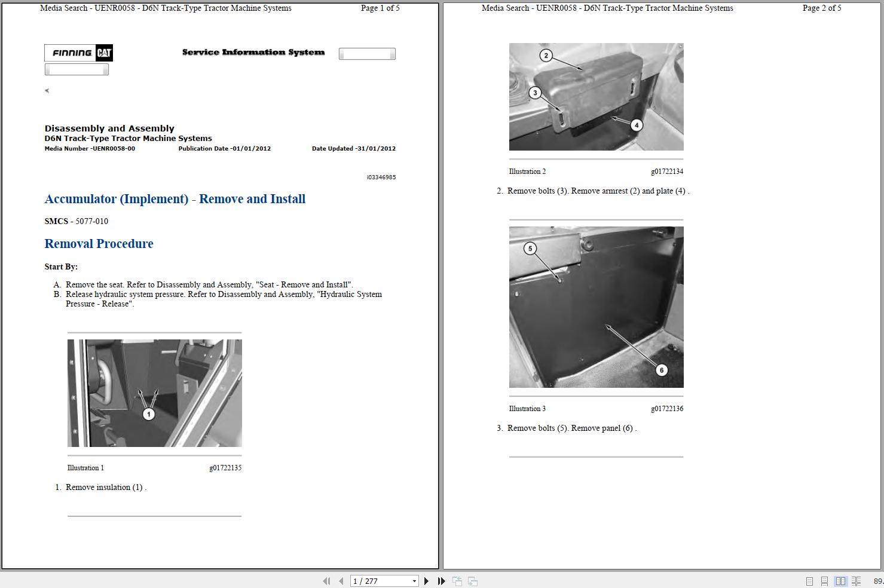Go to the previous page
This screenshot has height=588, width=884.
pyautogui.click(x=341, y=581)
